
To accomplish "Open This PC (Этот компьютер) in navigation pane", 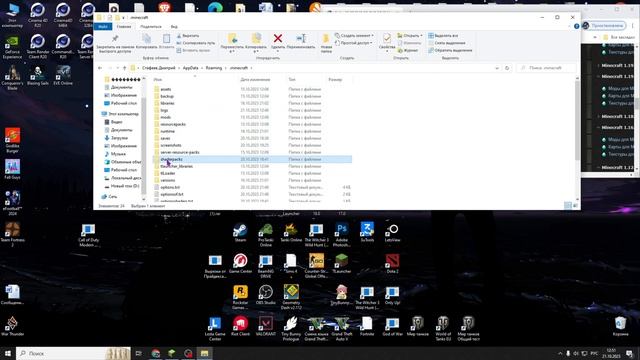I will point(124,114).
